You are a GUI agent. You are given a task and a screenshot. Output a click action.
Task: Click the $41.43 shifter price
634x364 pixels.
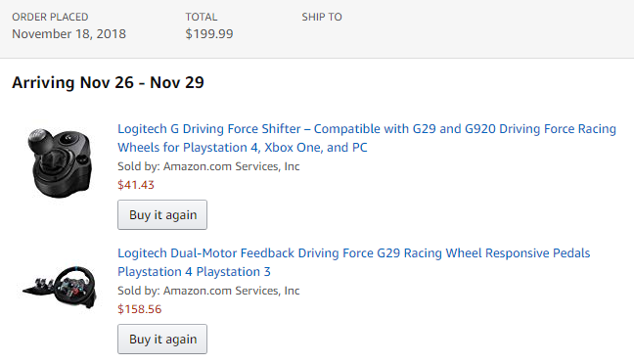click(136, 185)
